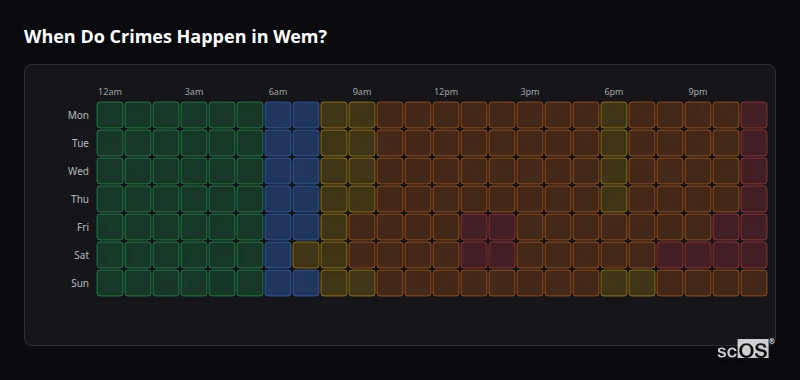
Task: Choose the Wednesday 9pm orange cell
Action: pos(698,171)
